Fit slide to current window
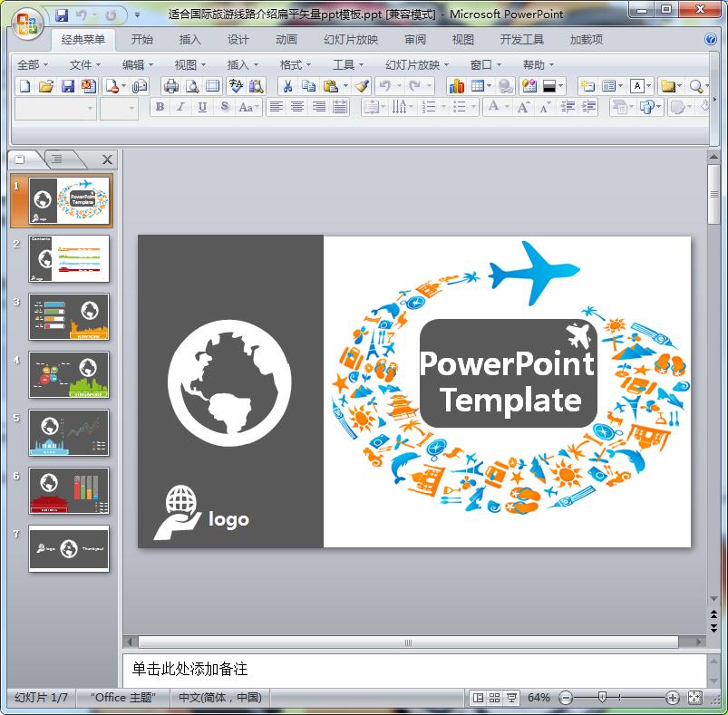The width and height of the screenshot is (728, 715). pyautogui.click(x=694, y=697)
